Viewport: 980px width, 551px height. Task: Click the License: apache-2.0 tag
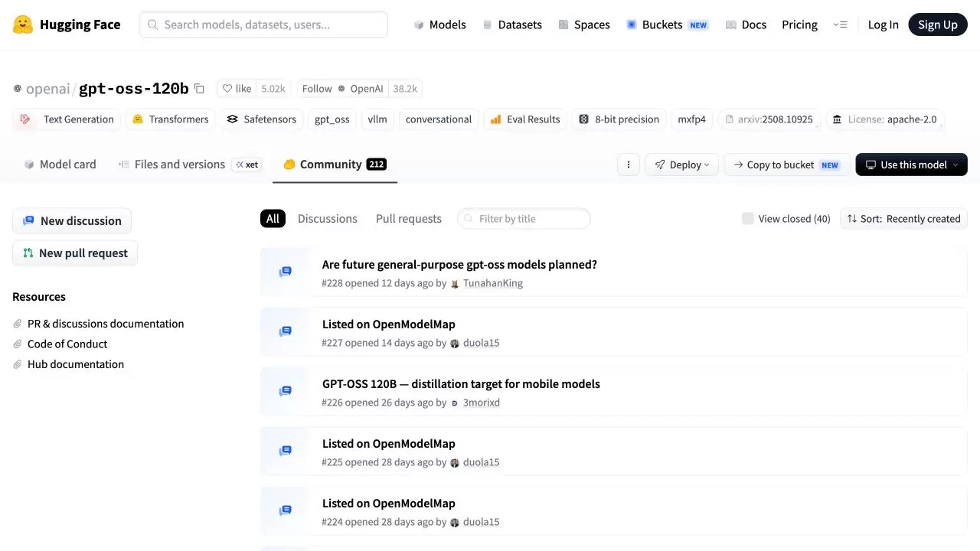[x=884, y=119]
